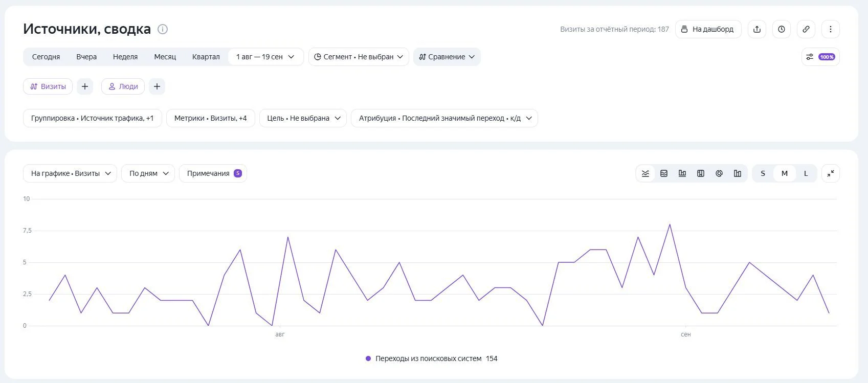Screen dimensions: 868x383
Task: Copy report link via chain icon
Action: pos(806,29)
